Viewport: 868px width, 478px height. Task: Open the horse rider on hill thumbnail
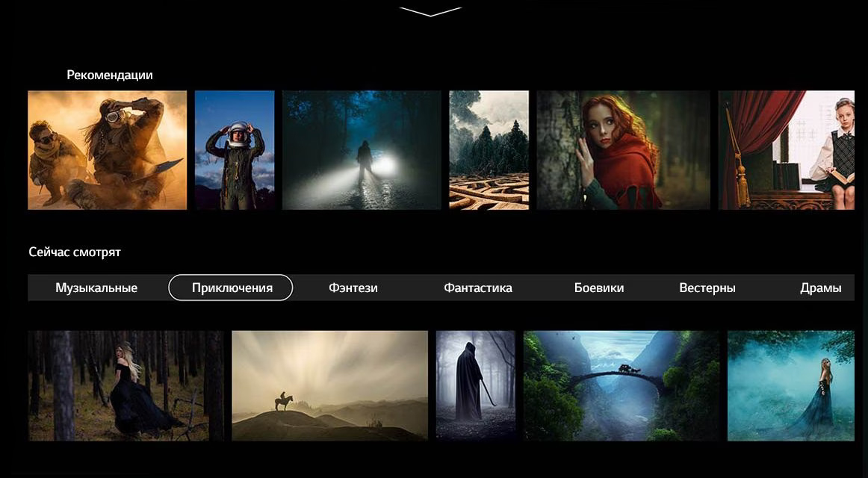click(x=329, y=385)
